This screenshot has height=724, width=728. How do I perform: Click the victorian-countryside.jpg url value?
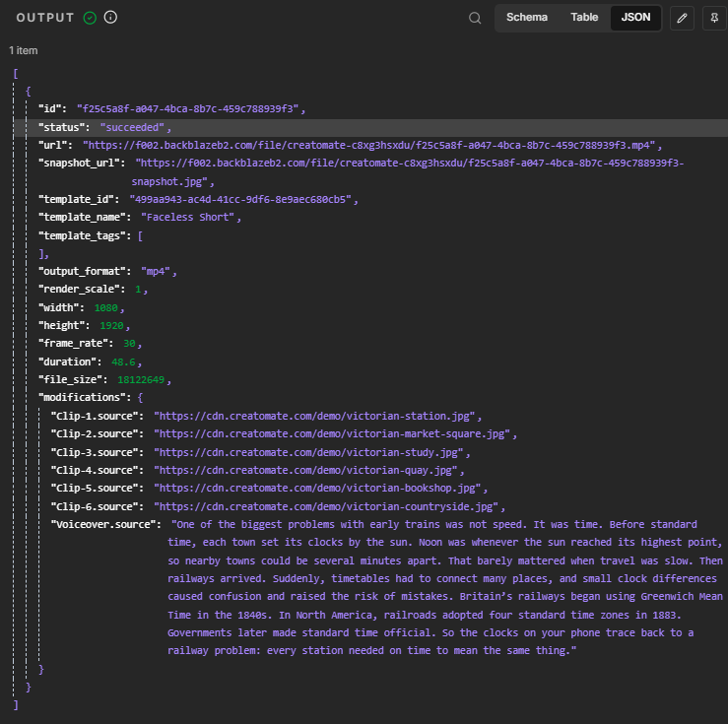(326, 506)
